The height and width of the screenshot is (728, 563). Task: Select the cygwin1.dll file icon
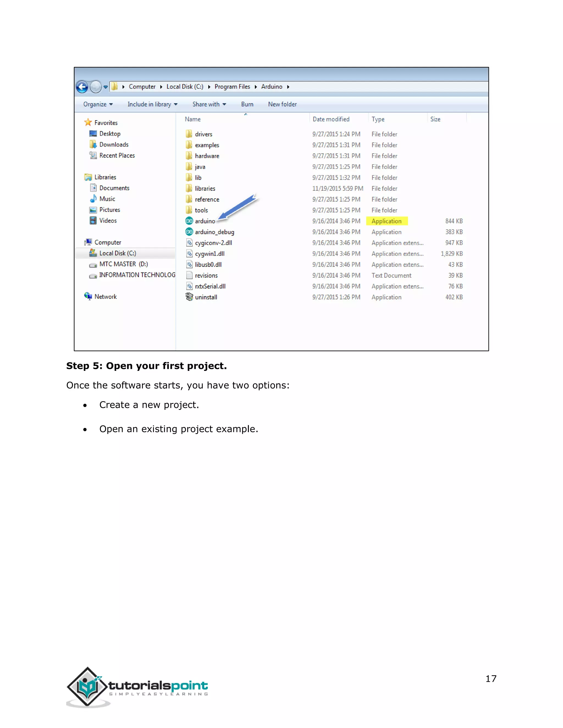click(x=189, y=254)
